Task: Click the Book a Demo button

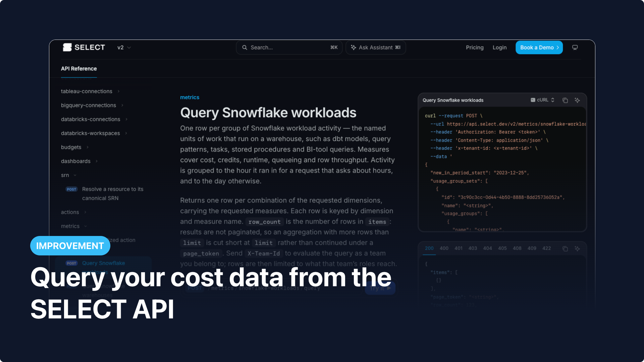Action: pos(539,48)
